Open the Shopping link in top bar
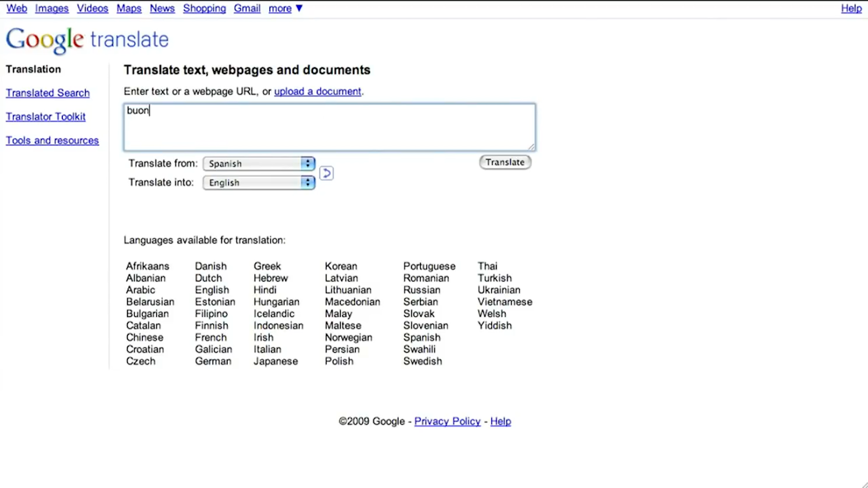This screenshot has width=868, height=488. pos(204,8)
